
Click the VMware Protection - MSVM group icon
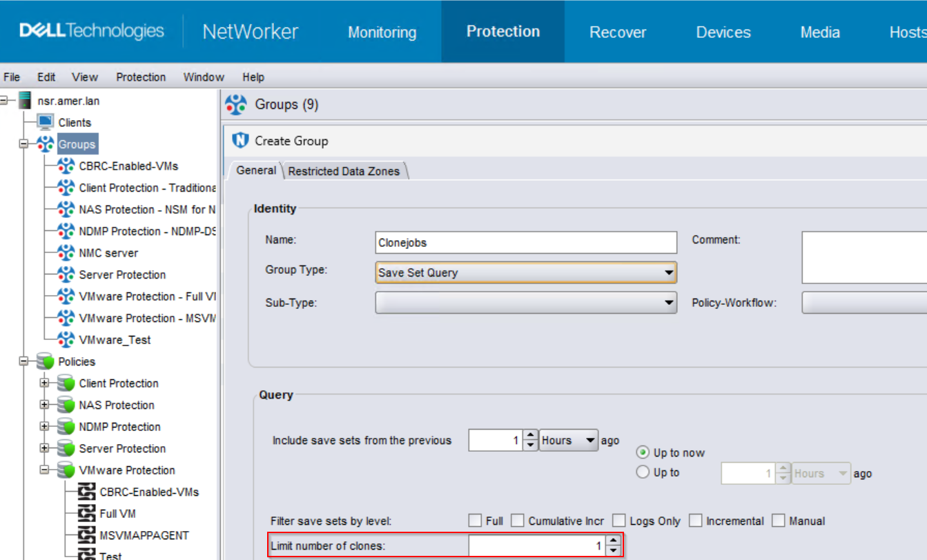click(x=66, y=318)
